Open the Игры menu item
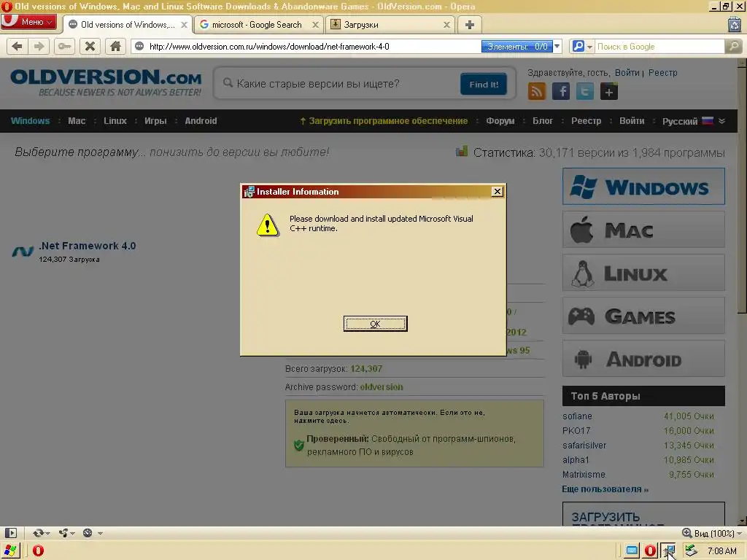The width and height of the screenshot is (747, 560). click(155, 121)
